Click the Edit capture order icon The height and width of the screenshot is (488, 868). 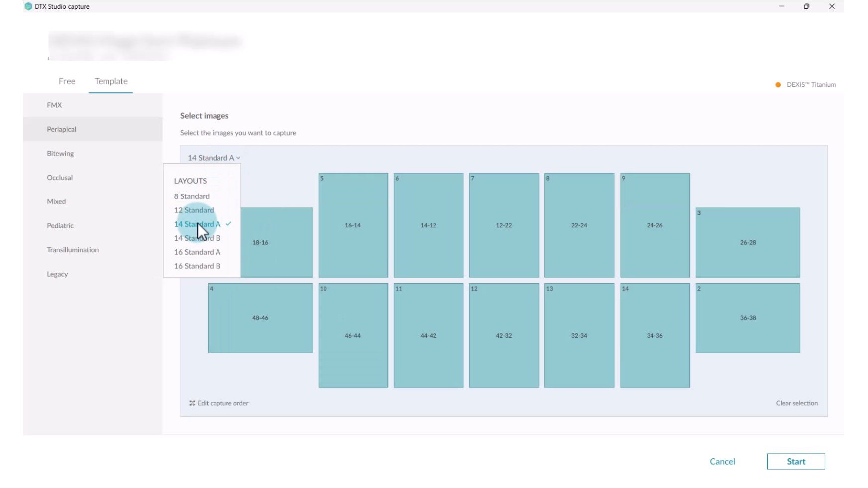tap(192, 403)
